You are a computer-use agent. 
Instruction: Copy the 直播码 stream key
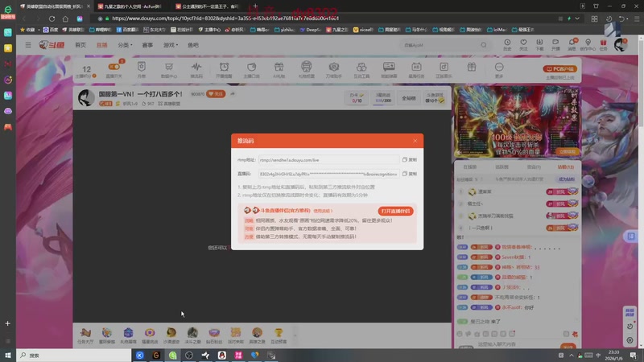(410, 174)
